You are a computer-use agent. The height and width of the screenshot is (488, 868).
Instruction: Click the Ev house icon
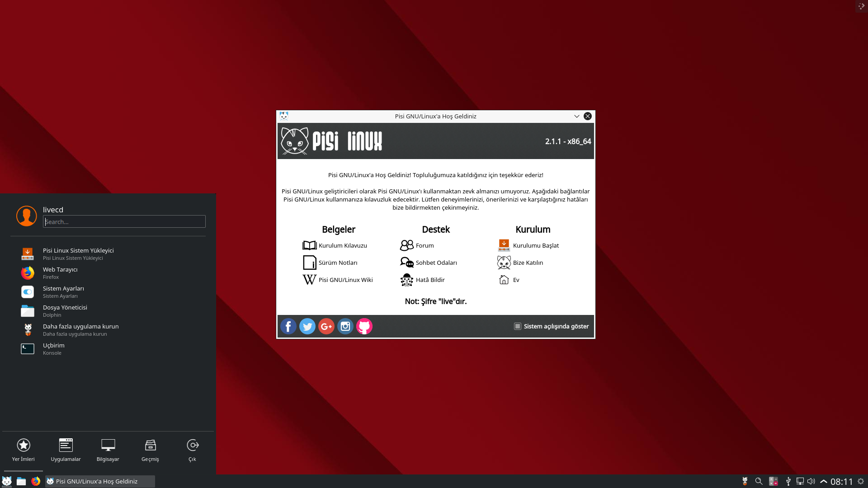tap(504, 280)
